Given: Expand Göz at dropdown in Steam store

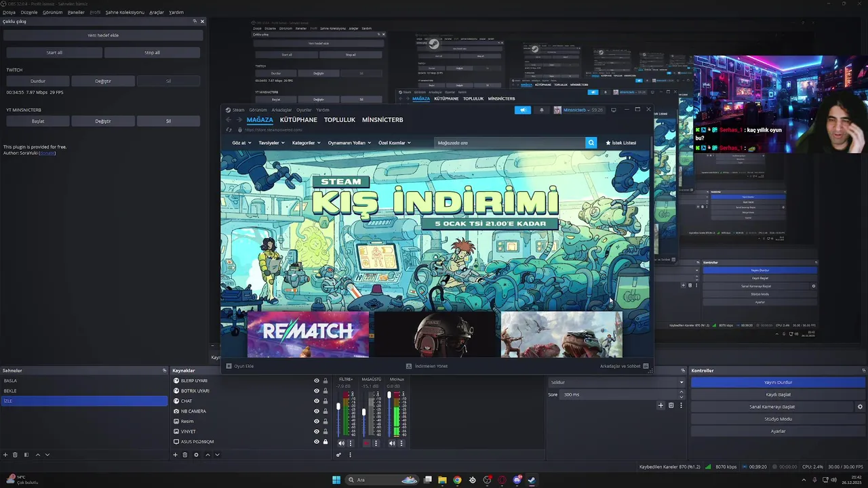Looking at the screenshot, I should coord(241,143).
